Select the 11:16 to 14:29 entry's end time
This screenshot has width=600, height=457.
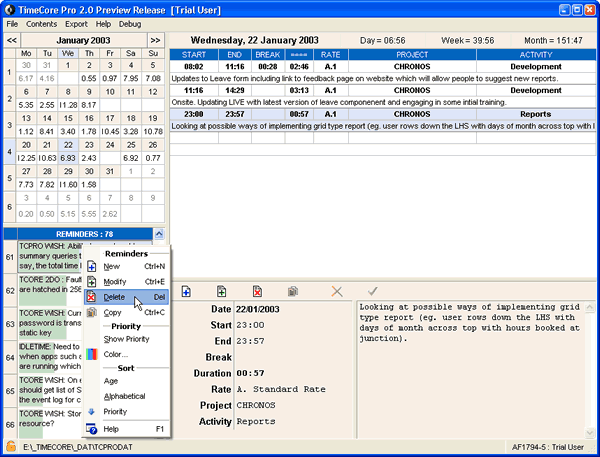pos(235,90)
